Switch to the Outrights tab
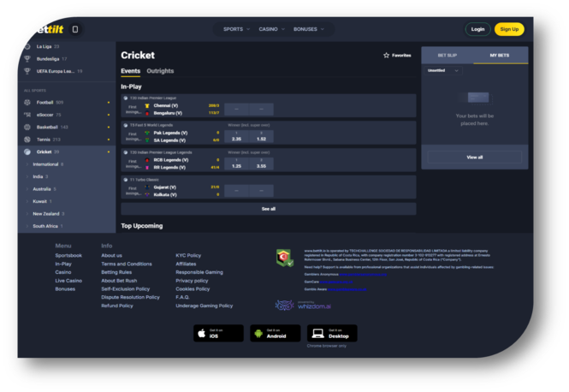 coord(160,71)
